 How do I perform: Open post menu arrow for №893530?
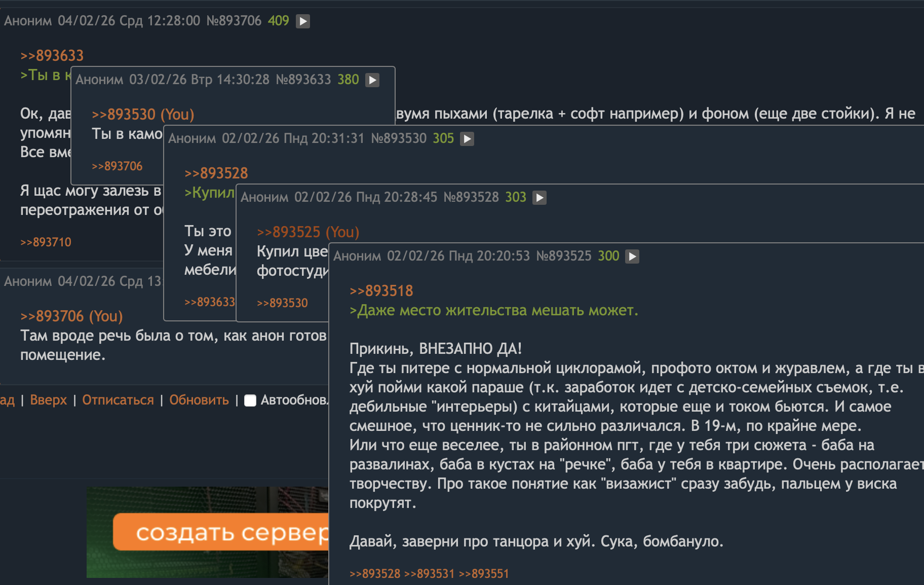pyautogui.click(x=467, y=139)
